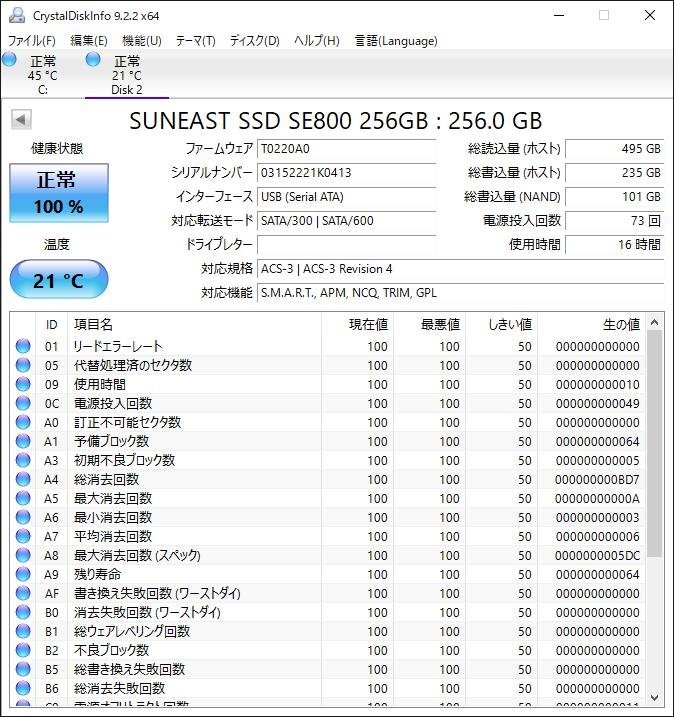Open the 編集(E) menu

coord(89,41)
